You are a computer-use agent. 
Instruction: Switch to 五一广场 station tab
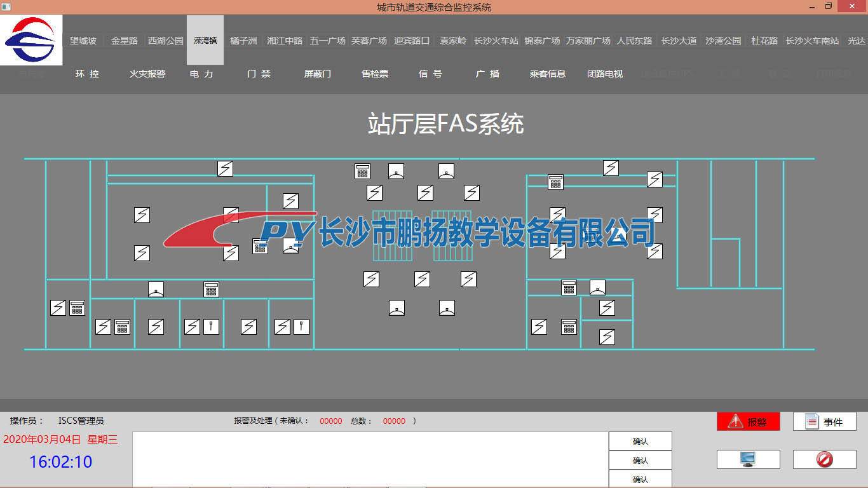[x=327, y=41]
